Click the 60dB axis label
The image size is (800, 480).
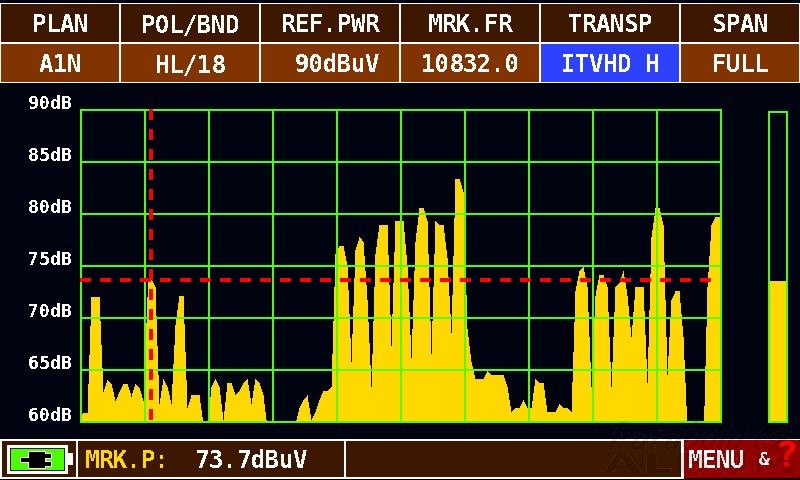[x=50, y=415]
